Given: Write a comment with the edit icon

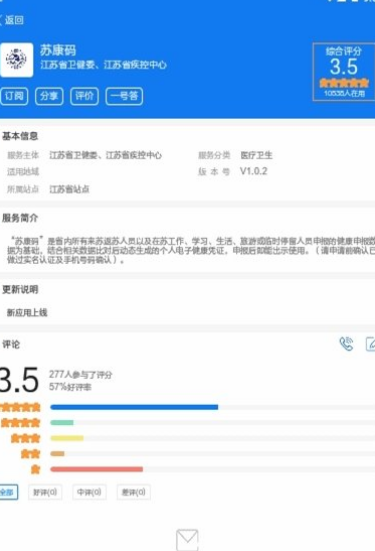Looking at the screenshot, I should pos(370,344).
